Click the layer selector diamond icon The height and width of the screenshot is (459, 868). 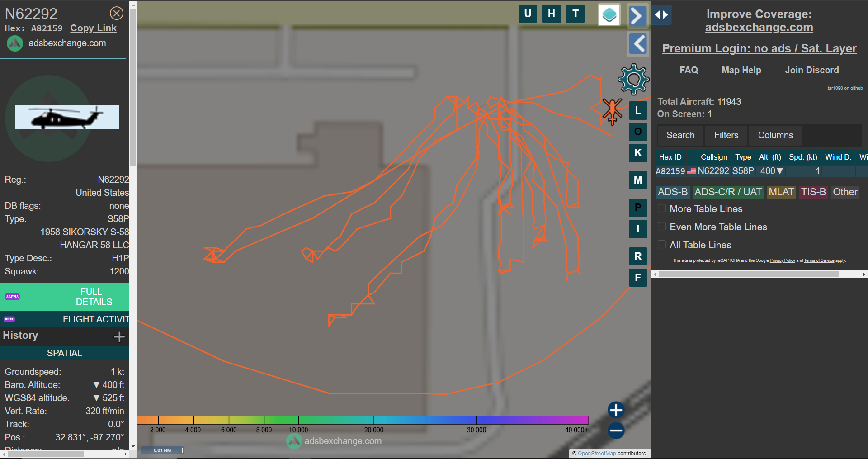(609, 15)
